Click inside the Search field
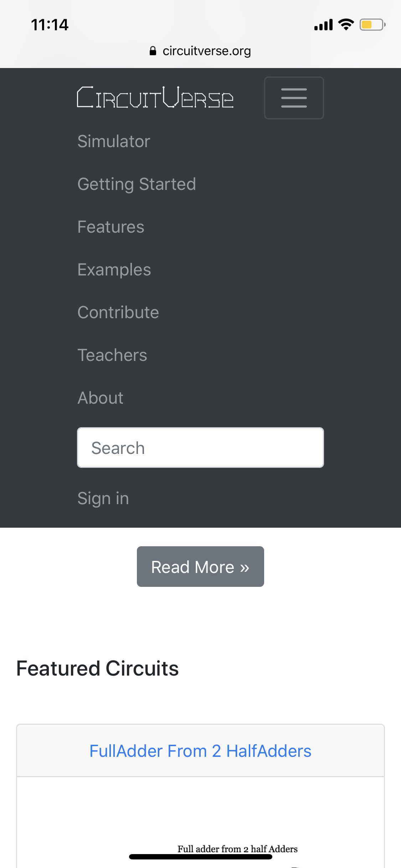This screenshot has height=868, width=401. (200, 447)
